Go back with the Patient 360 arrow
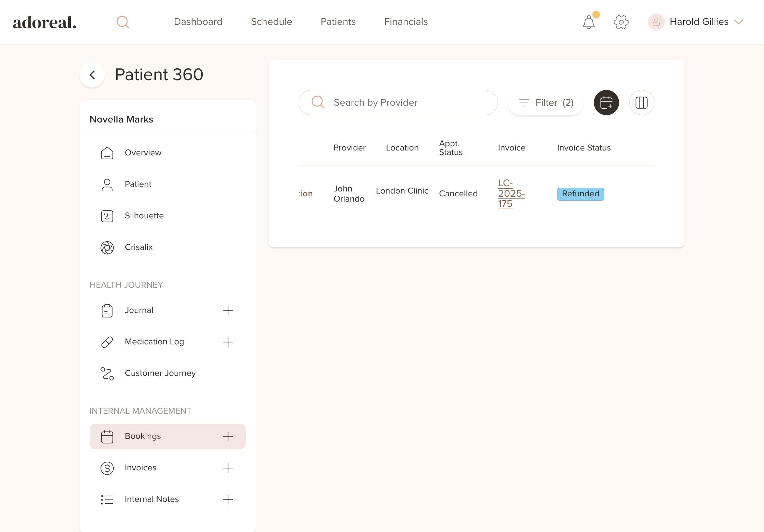Viewport: 764px width, 532px height. [x=92, y=75]
